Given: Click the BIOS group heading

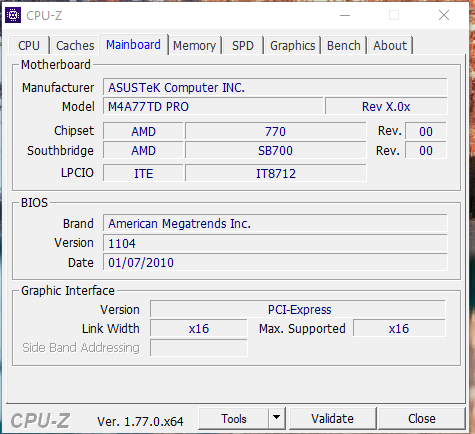Looking at the screenshot, I should 34,203.
